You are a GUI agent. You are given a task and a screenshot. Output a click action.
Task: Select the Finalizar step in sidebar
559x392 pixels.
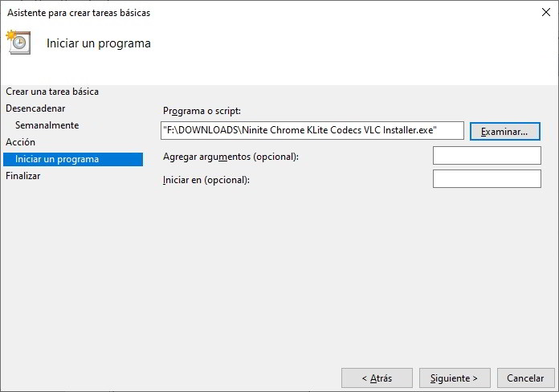click(22, 176)
